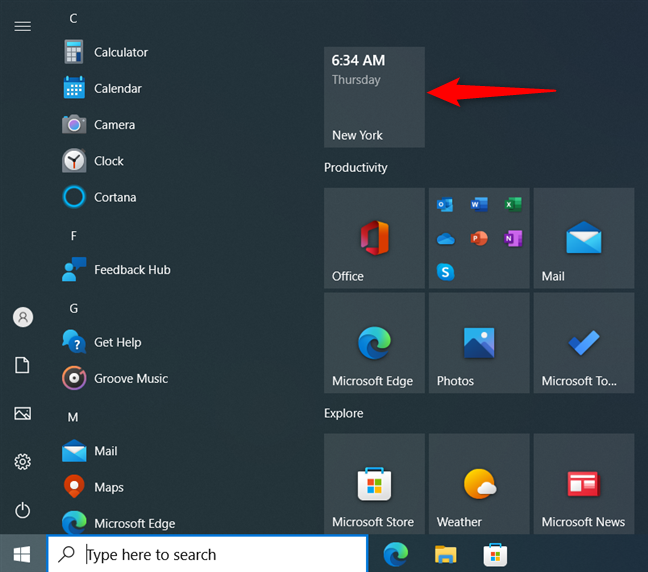Click the Productivity group title
The height and width of the screenshot is (572, 648).
pyautogui.click(x=355, y=167)
